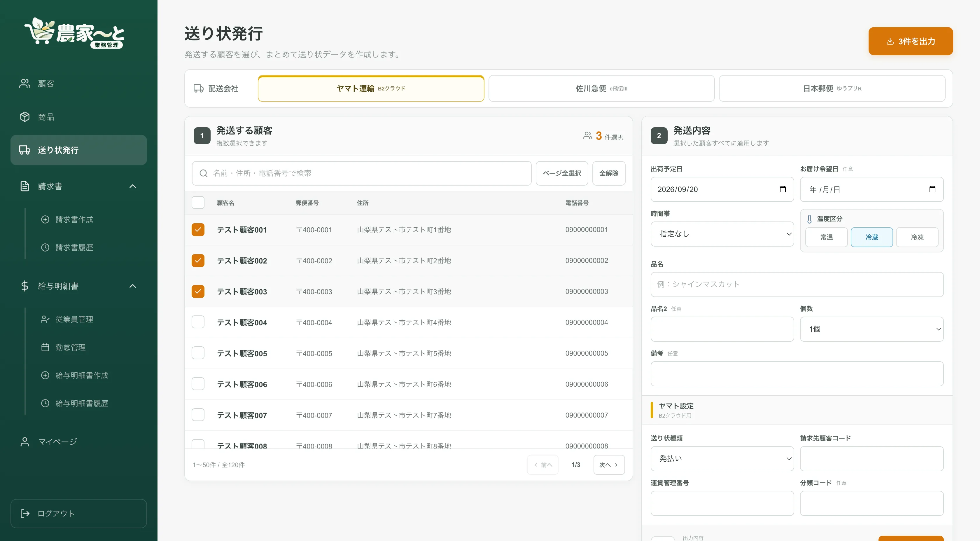The image size is (980, 541).
Task: Click the truck icon next to 配送会社
Action: (199, 88)
